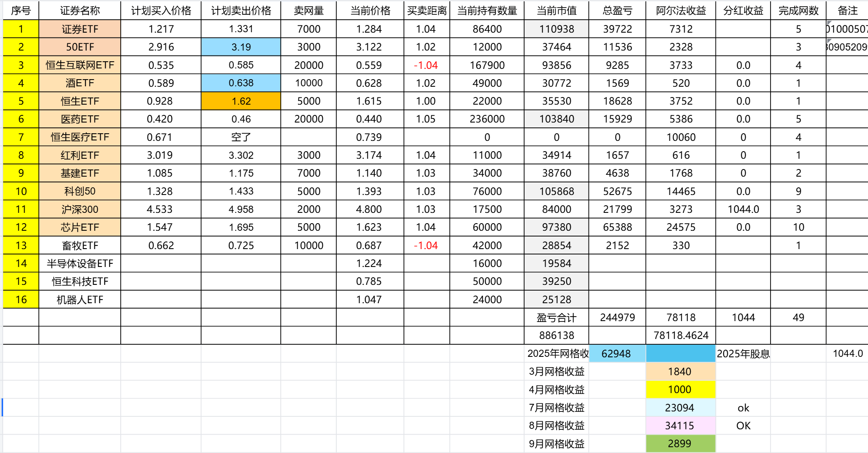Screen dimensions: 868x453
Task: Select the 1044.0 dividend cell for 沪深300
Action: (x=743, y=209)
